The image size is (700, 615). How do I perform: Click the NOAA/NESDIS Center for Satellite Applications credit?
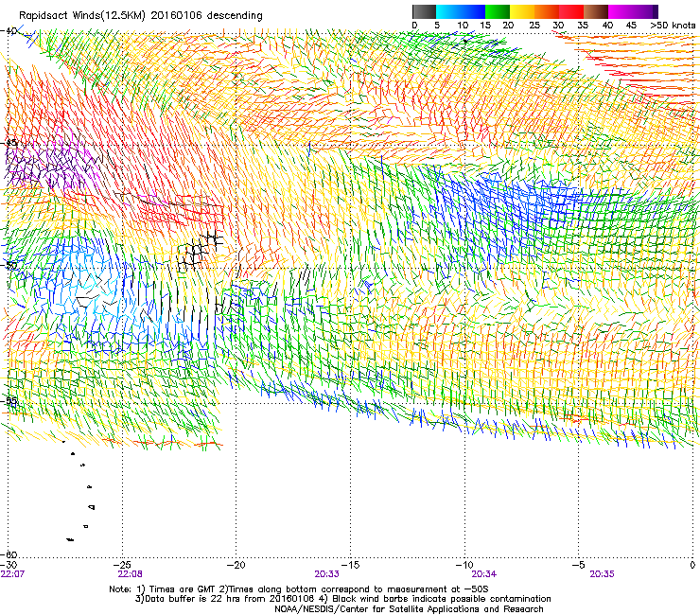tap(409, 609)
